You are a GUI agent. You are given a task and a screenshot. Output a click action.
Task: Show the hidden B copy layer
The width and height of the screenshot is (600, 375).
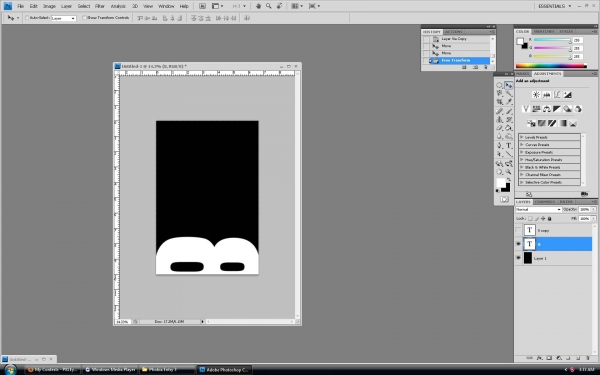click(x=518, y=230)
